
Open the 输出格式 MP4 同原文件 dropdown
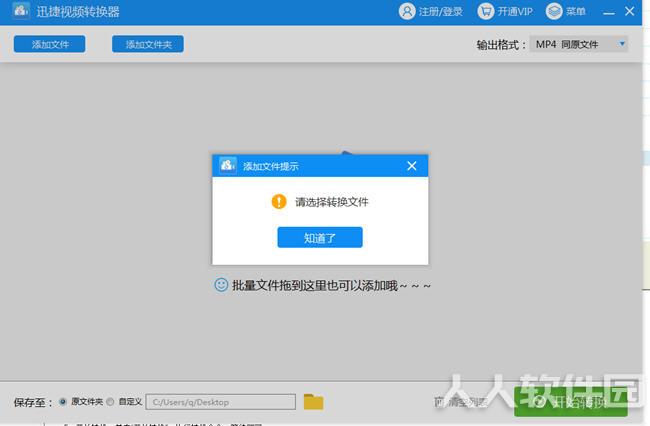[579, 44]
